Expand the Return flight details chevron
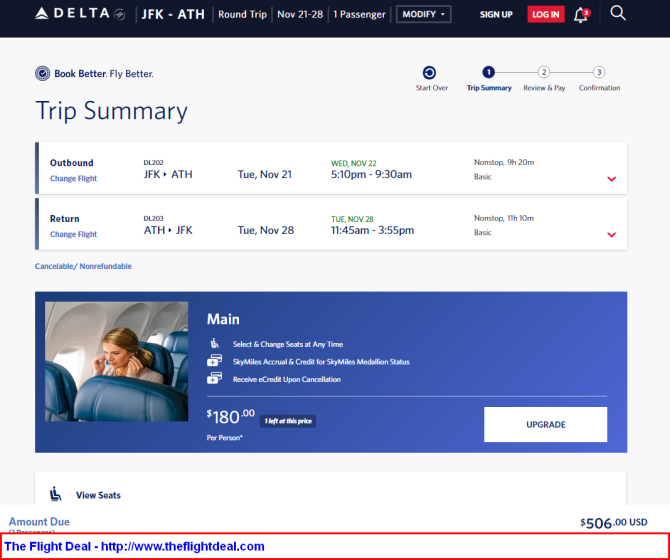 pyautogui.click(x=611, y=235)
